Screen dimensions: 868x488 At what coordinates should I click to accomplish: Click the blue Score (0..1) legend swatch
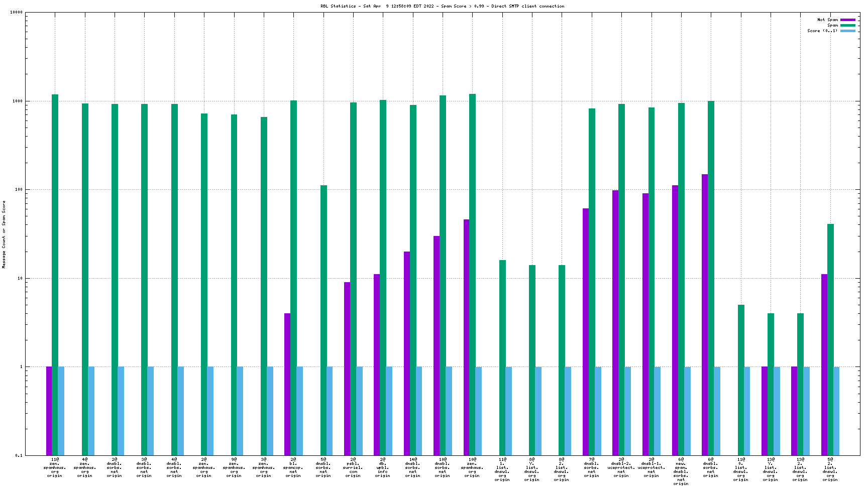coord(848,31)
